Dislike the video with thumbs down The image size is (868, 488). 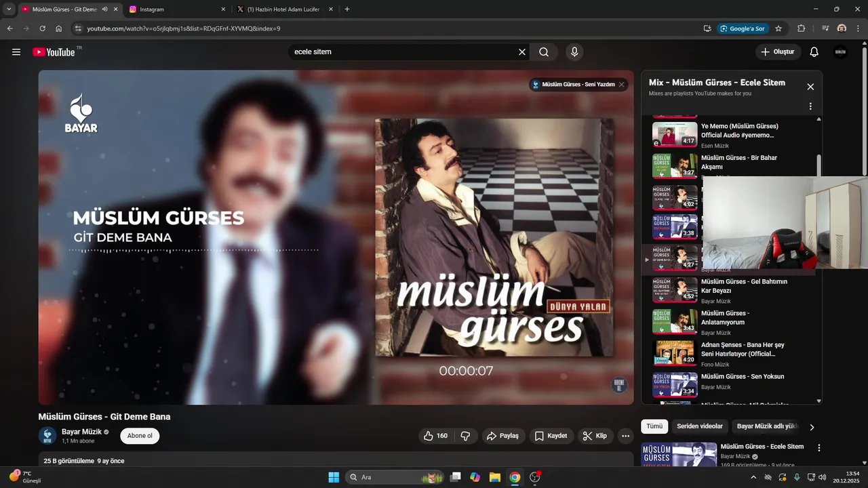[466, 436]
